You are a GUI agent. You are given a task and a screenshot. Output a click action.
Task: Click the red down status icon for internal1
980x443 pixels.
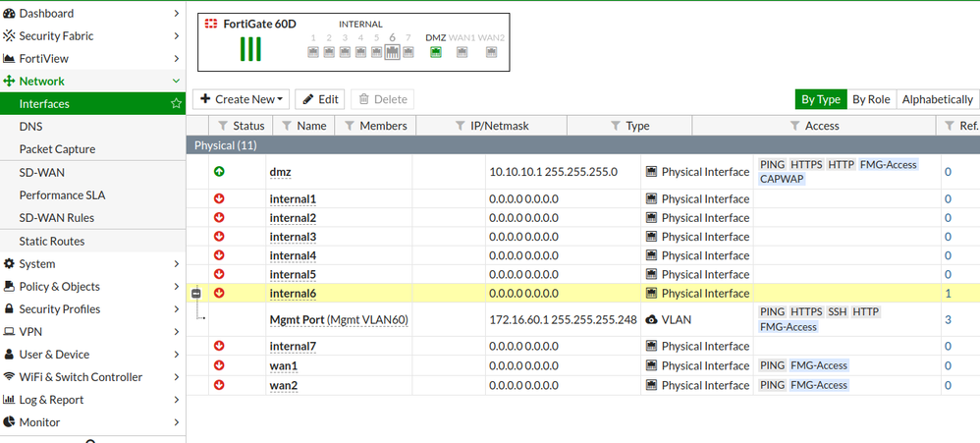point(219,198)
